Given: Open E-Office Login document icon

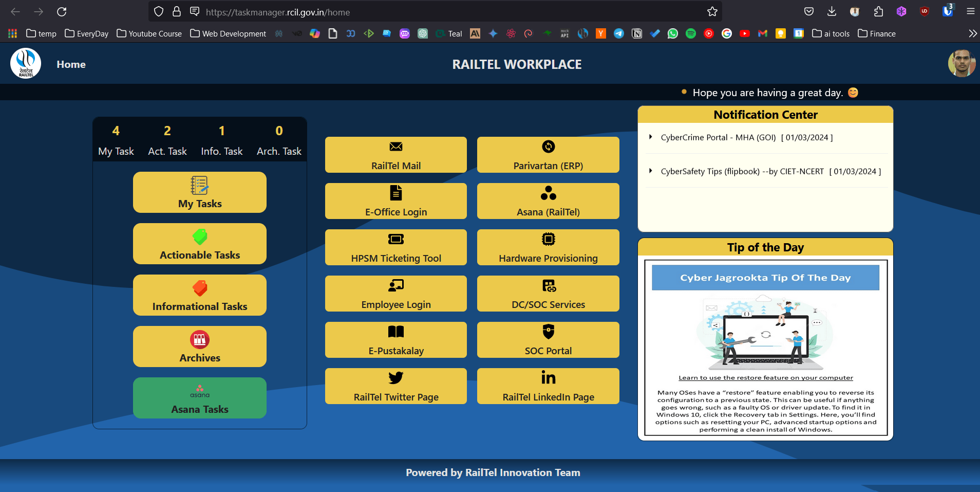Looking at the screenshot, I should pos(395,193).
